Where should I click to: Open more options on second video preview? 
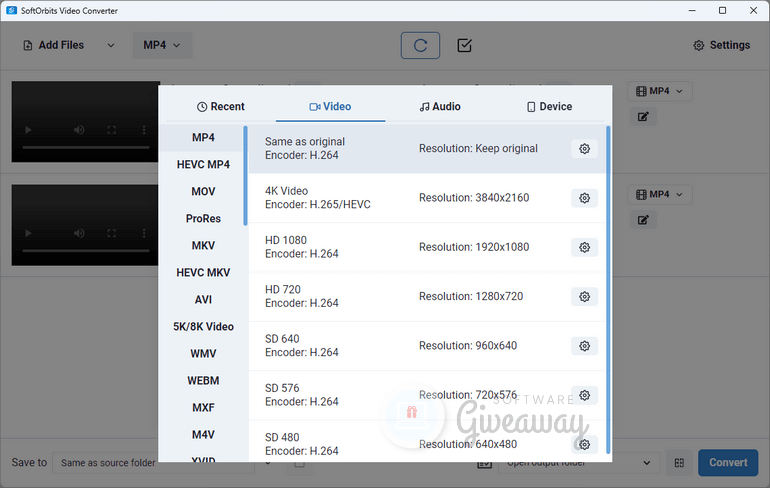tap(144, 233)
